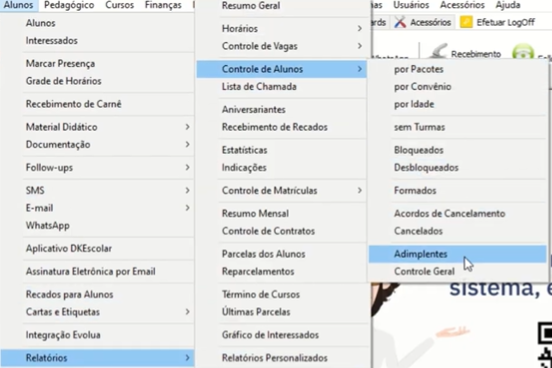Select Últimas Parcelas

coord(256,312)
